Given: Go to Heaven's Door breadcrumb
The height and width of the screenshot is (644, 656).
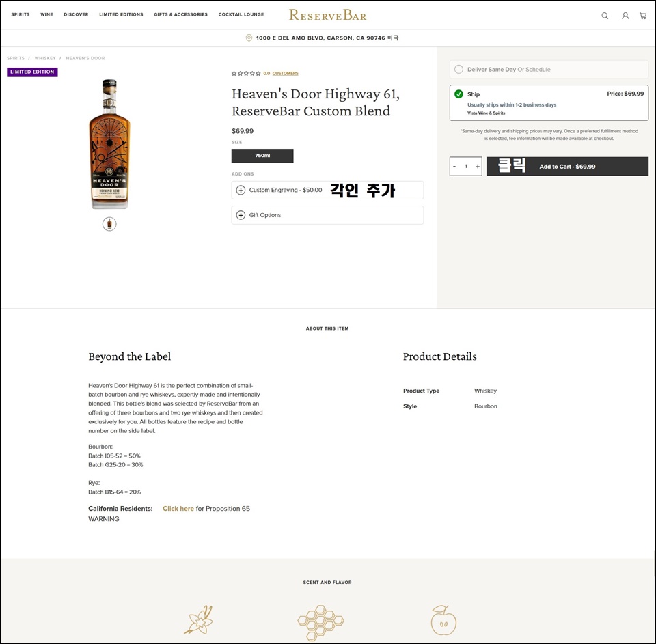Looking at the screenshot, I should coord(85,59).
